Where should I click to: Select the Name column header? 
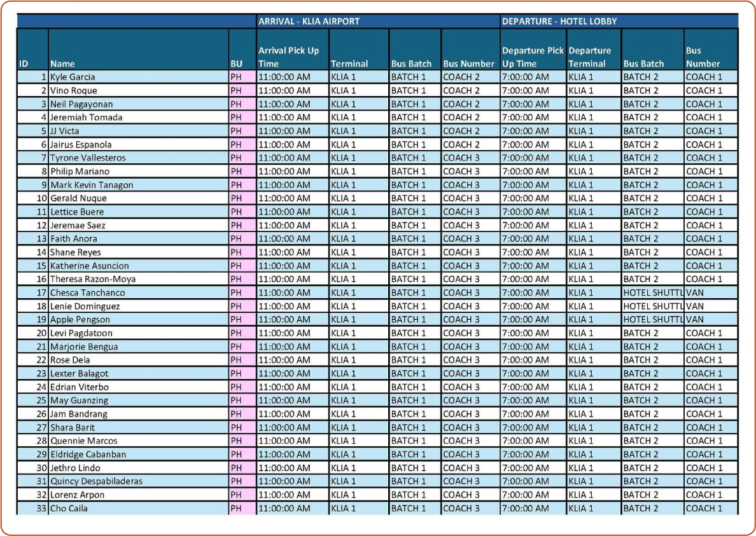click(138, 63)
